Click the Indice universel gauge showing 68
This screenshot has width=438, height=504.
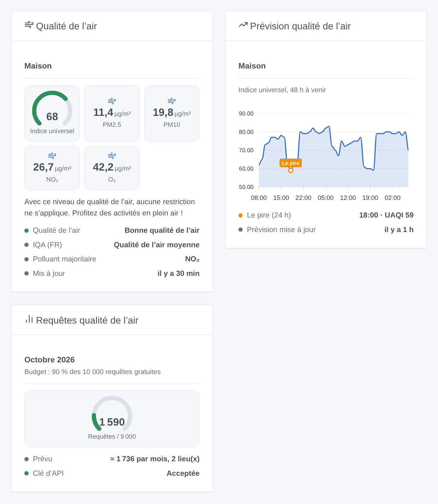52,108
